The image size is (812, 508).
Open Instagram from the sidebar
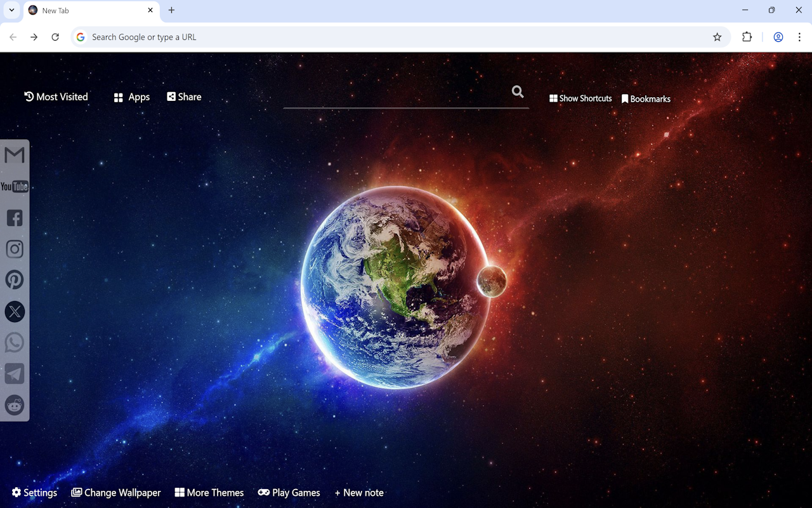(14, 248)
